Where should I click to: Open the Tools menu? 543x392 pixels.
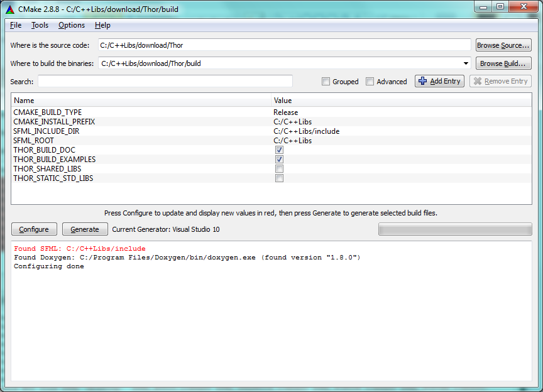click(x=40, y=25)
